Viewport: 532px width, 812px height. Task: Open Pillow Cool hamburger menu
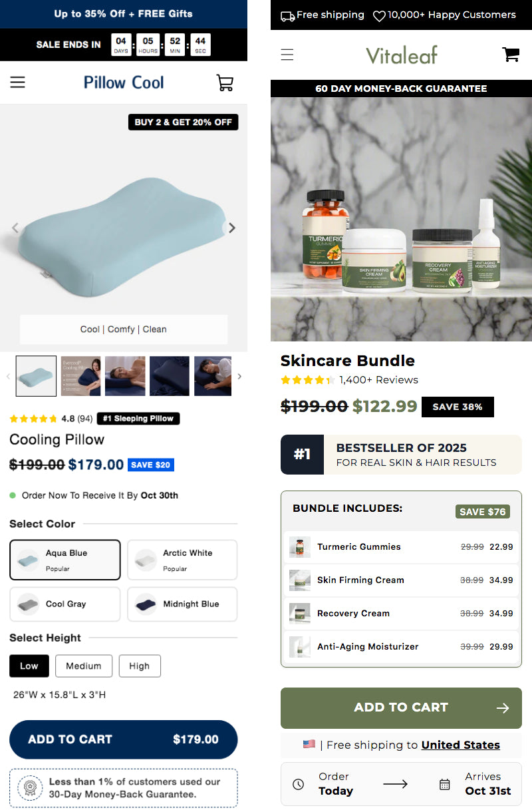18,83
